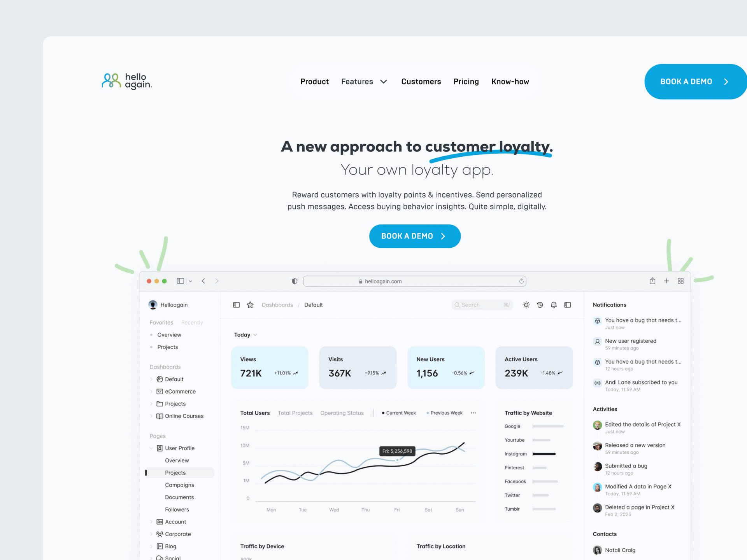Click inside the dashboard search input field
The width and height of the screenshot is (747, 560).
(x=482, y=304)
